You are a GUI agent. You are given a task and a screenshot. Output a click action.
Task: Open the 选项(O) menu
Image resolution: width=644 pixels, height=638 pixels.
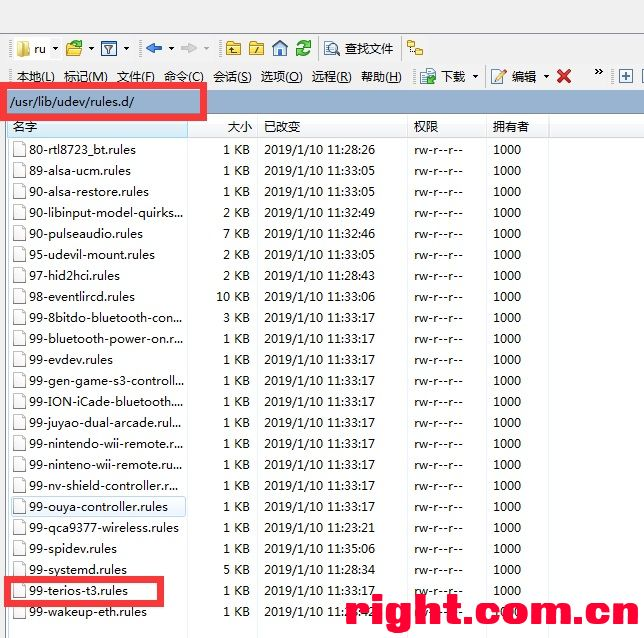tap(281, 77)
